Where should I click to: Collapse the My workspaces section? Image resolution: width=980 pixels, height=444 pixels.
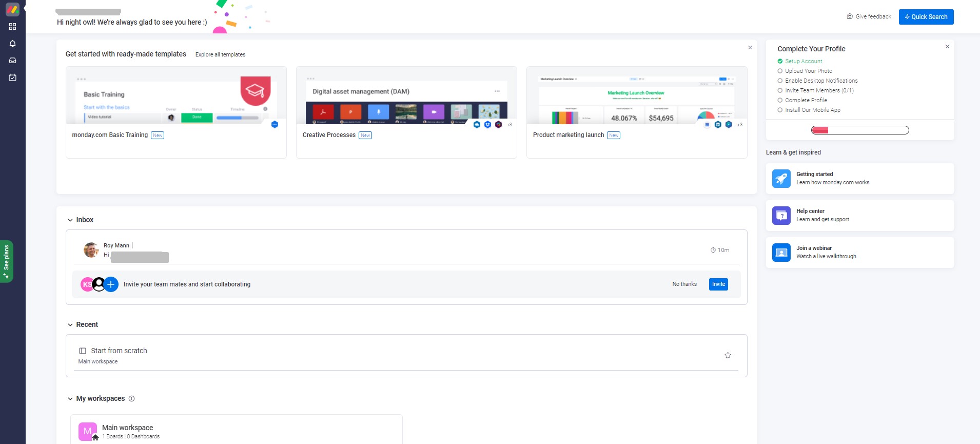coord(70,399)
